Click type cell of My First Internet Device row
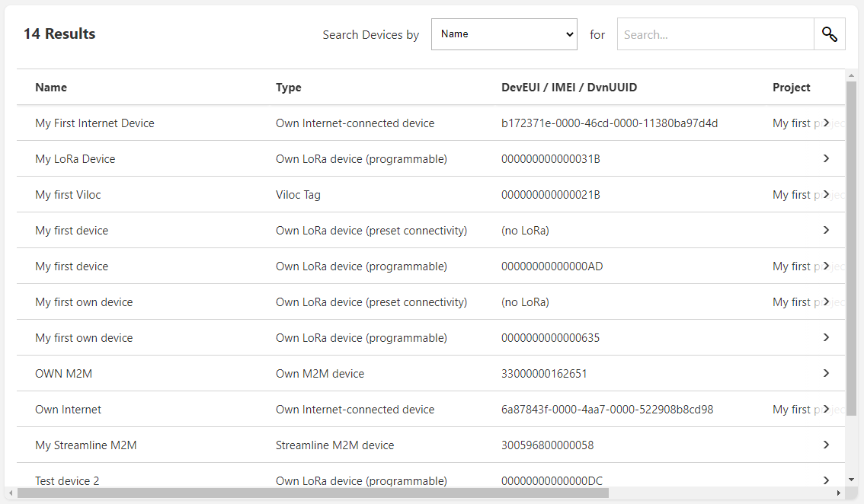864x504 pixels. [x=355, y=123]
